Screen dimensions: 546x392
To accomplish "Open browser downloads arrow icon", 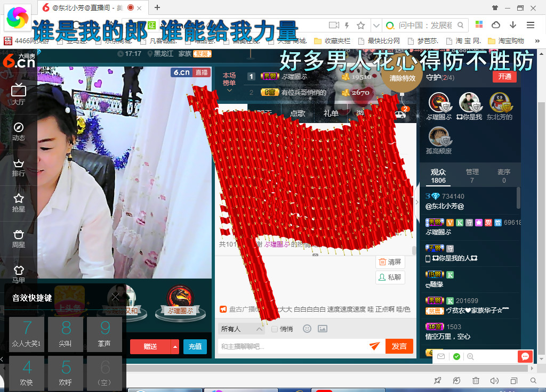I will click(x=512, y=24).
